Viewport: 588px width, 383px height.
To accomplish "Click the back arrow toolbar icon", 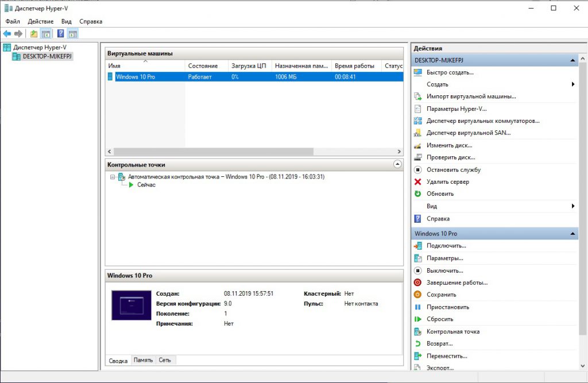I will pyautogui.click(x=7, y=34).
